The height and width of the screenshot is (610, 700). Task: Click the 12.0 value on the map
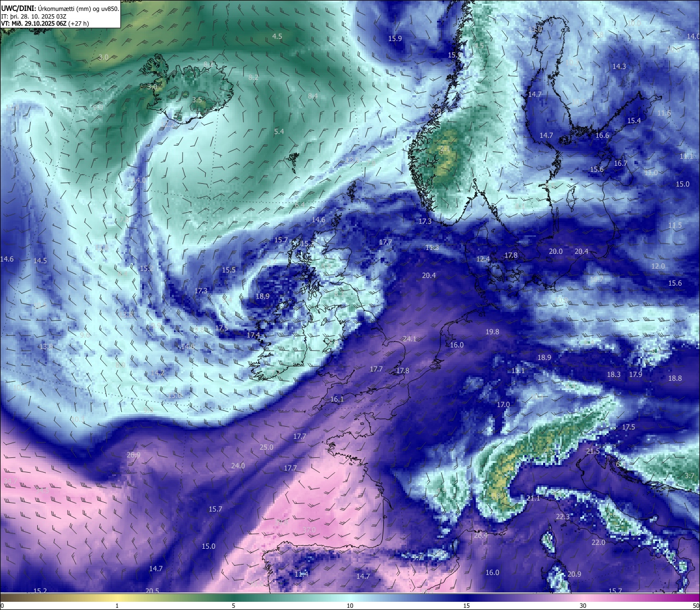pyautogui.click(x=658, y=266)
